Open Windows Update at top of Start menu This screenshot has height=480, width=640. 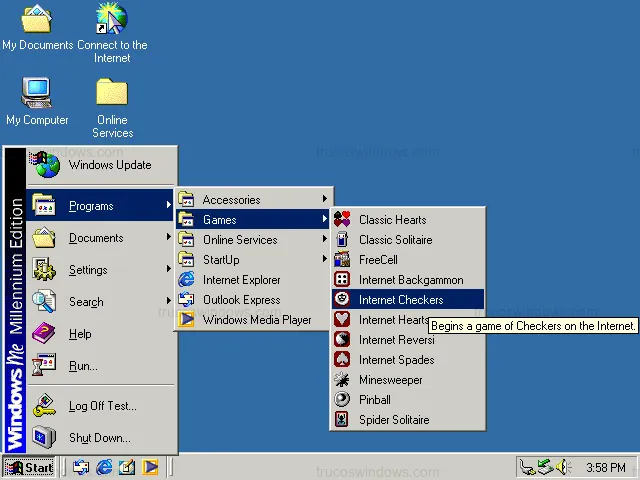109,165
